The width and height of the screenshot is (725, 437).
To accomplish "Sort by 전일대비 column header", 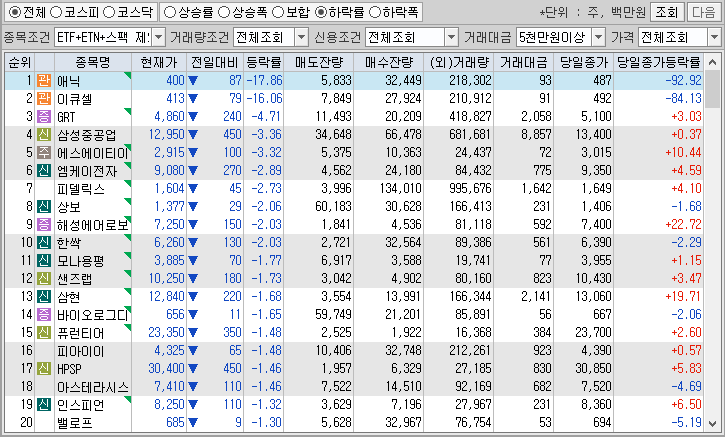I will point(215,62).
